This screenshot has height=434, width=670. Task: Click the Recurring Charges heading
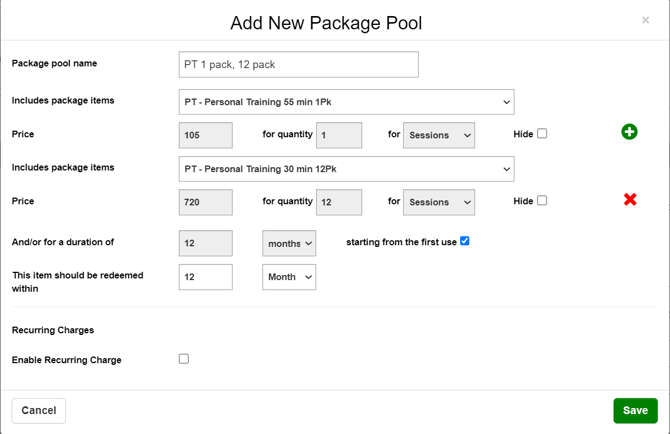(53, 330)
